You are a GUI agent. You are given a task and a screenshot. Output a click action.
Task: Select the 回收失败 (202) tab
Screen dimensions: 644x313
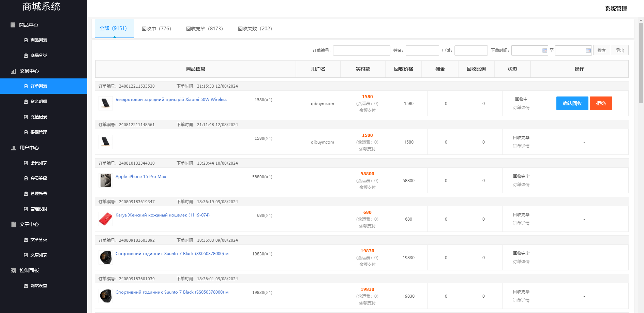(255, 29)
